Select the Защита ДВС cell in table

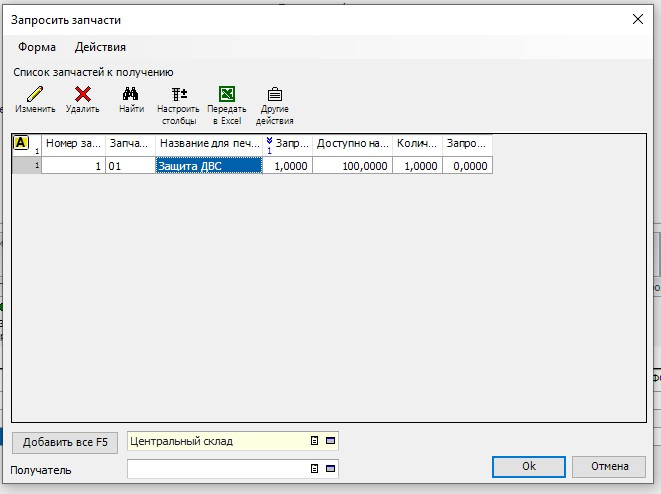click(208, 166)
